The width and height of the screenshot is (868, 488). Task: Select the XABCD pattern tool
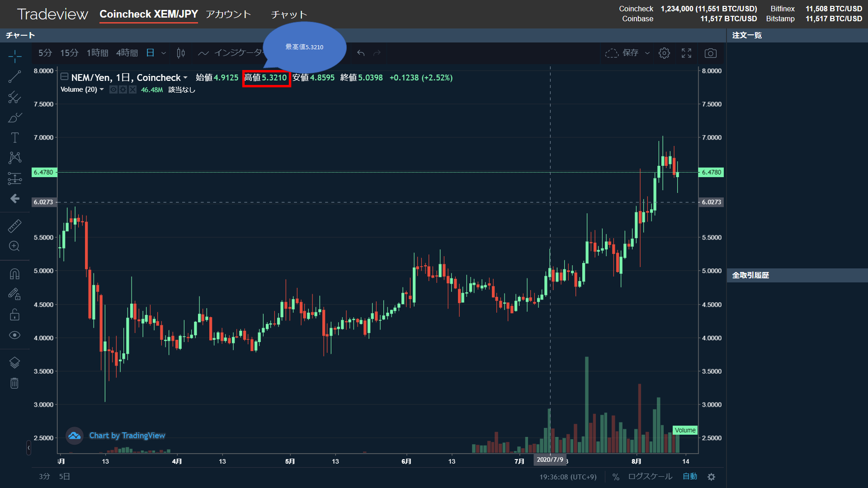pos(14,158)
